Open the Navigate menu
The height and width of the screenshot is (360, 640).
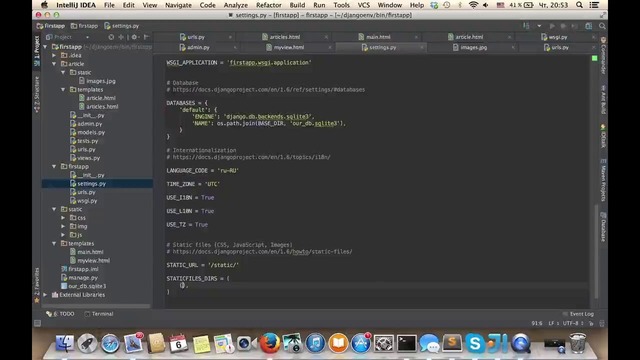[178, 5]
